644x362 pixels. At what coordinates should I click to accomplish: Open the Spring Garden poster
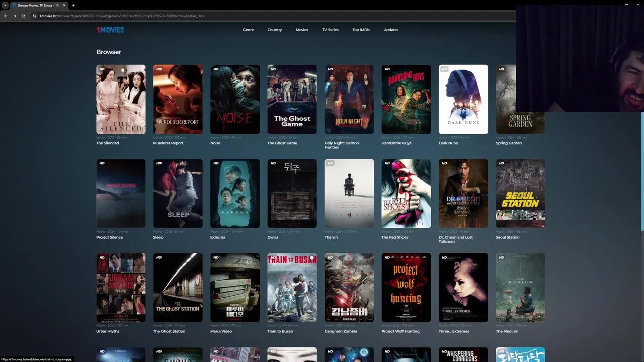(520, 99)
